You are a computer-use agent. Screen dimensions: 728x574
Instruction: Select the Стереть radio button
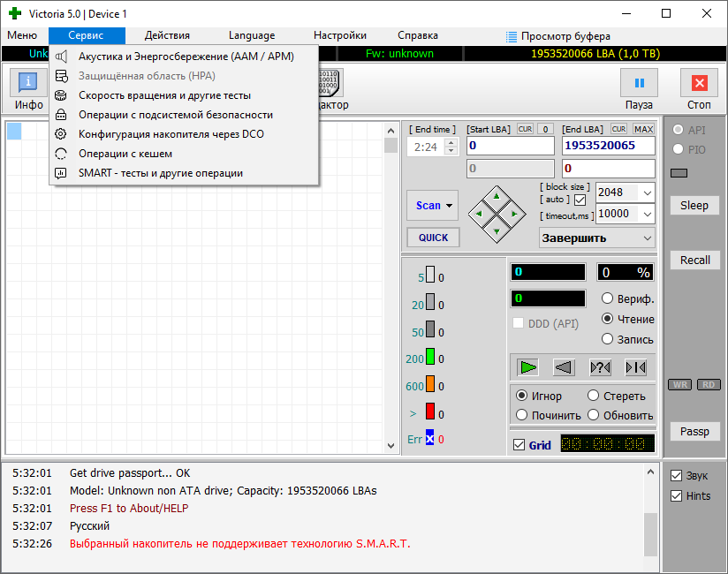coord(594,396)
